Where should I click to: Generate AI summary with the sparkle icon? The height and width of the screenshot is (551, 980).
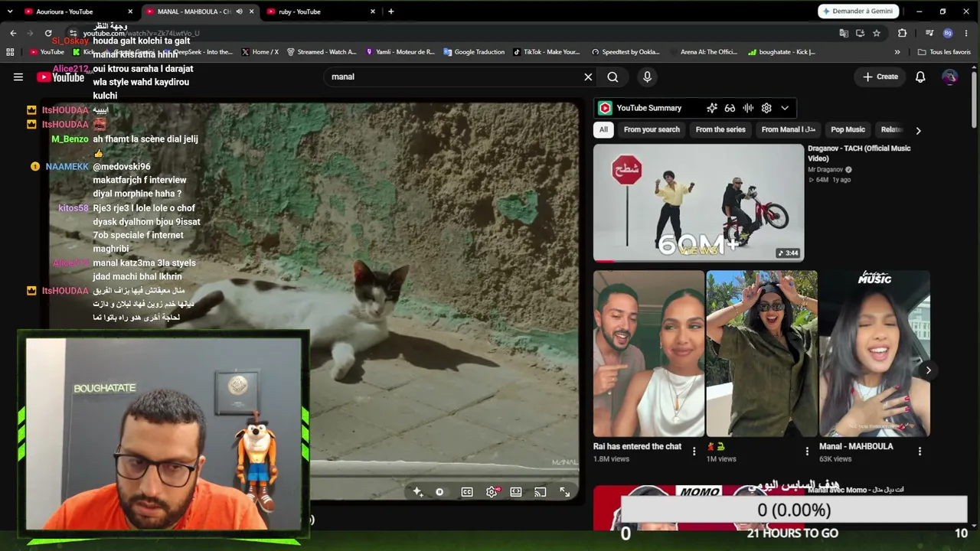click(712, 108)
